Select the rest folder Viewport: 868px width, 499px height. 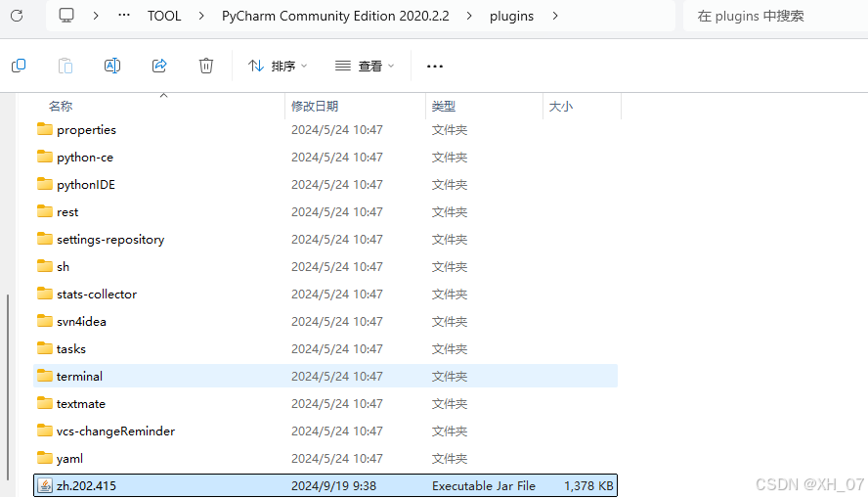(325, 212)
